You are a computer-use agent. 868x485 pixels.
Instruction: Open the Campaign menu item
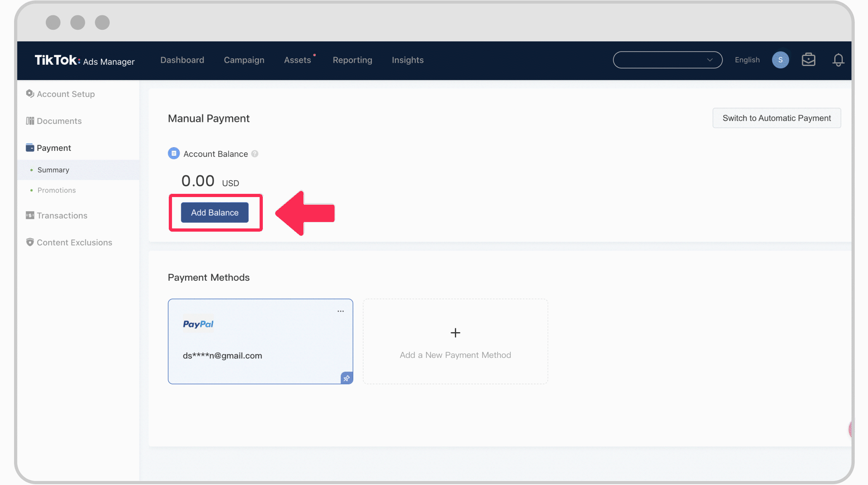pos(244,60)
